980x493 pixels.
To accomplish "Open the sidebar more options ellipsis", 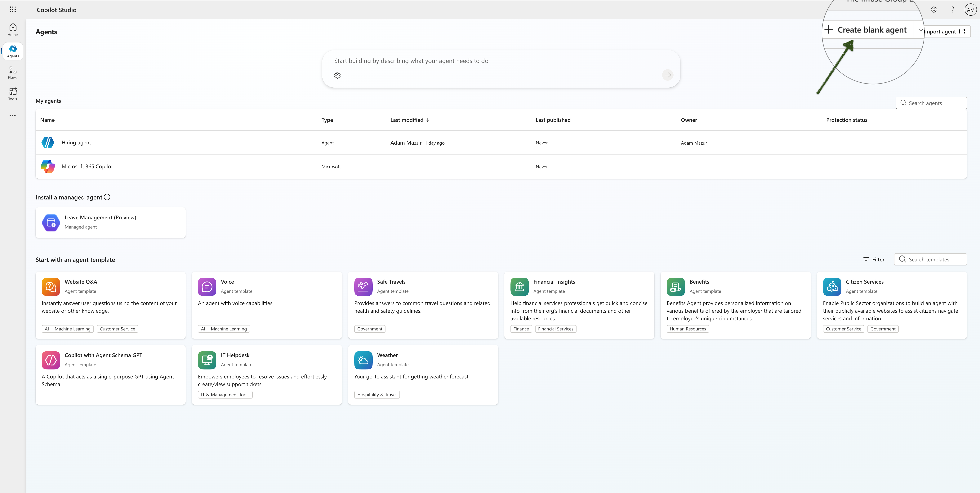I will pyautogui.click(x=13, y=116).
